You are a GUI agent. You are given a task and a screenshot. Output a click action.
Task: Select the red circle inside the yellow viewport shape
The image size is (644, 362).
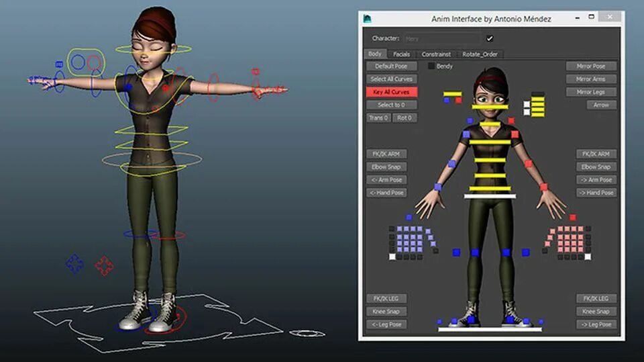pyautogui.click(x=94, y=63)
